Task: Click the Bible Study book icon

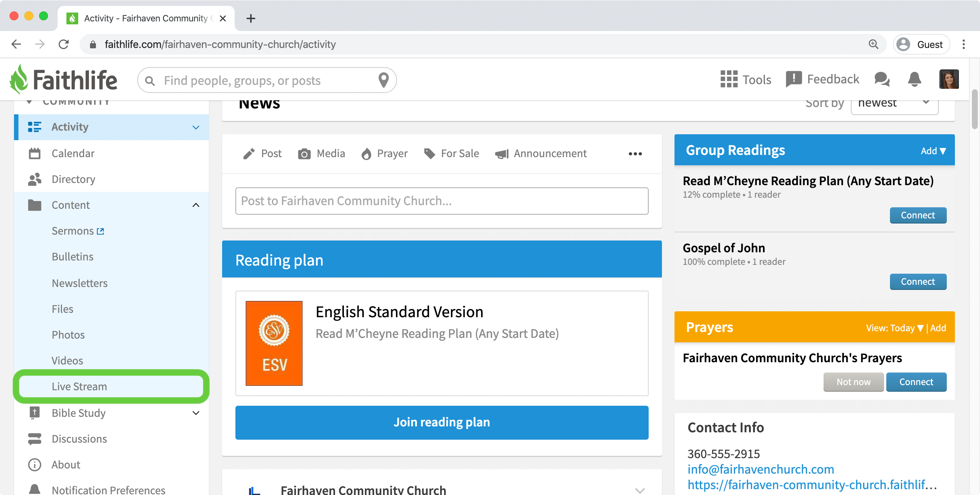Action: coord(35,412)
